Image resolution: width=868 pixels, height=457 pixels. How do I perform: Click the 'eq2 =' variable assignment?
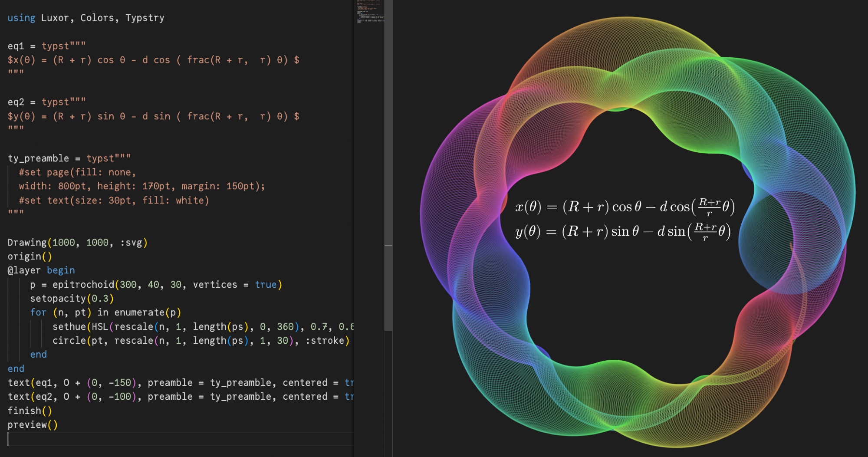click(21, 102)
